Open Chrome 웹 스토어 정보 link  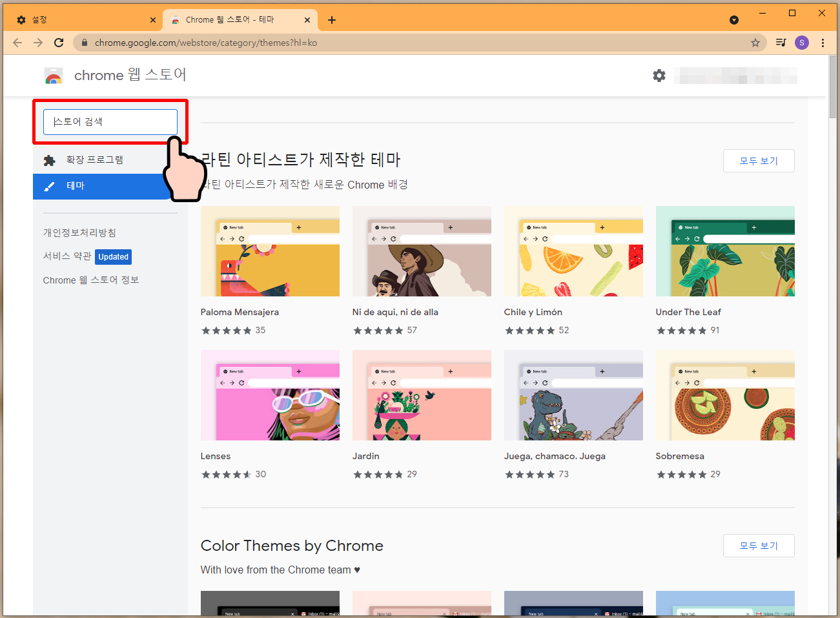[x=91, y=280]
